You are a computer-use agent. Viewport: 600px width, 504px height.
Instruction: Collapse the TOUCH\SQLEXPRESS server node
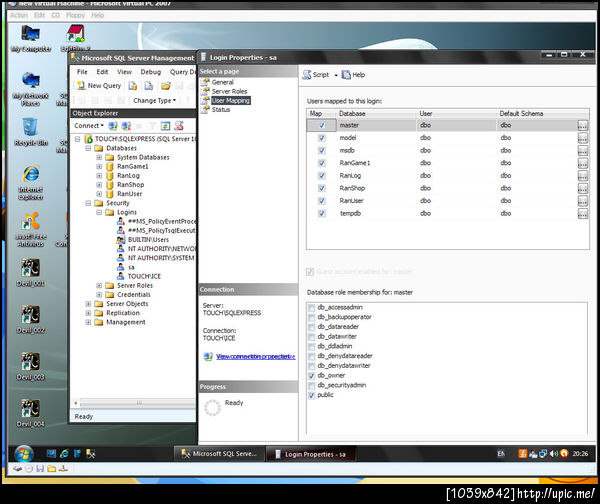click(x=78, y=139)
